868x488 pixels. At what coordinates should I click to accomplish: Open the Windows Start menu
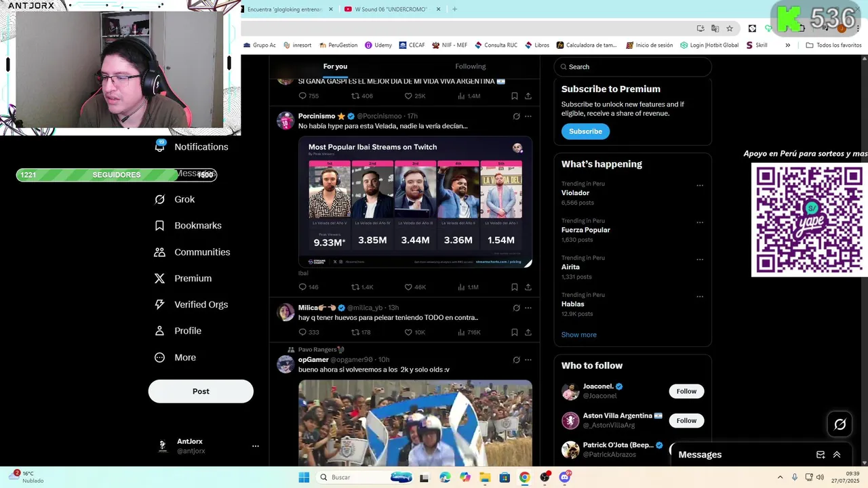(304, 477)
